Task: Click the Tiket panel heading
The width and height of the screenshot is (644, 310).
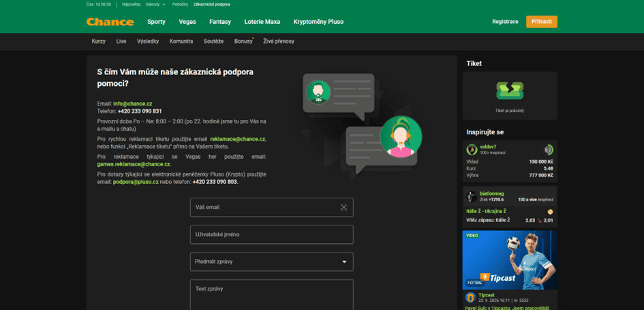Action: (474, 63)
